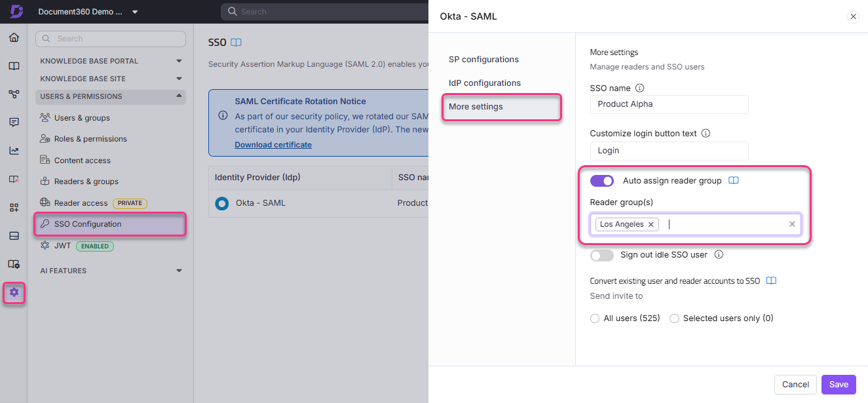This screenshot has height=403, width=868.
Task: Click the info icon next to SSO name
Action: [640, 87]
